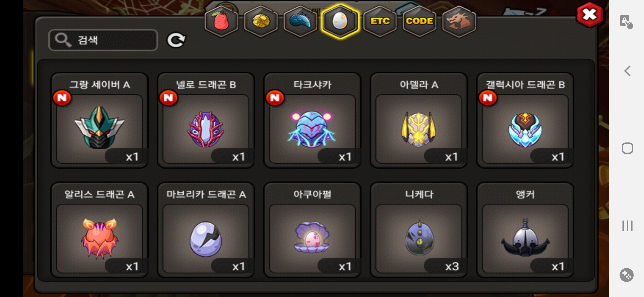Click the refresh arrow icon
This screenshot has width=644, height=297.
pyautogui.click(x=176, y=40)
